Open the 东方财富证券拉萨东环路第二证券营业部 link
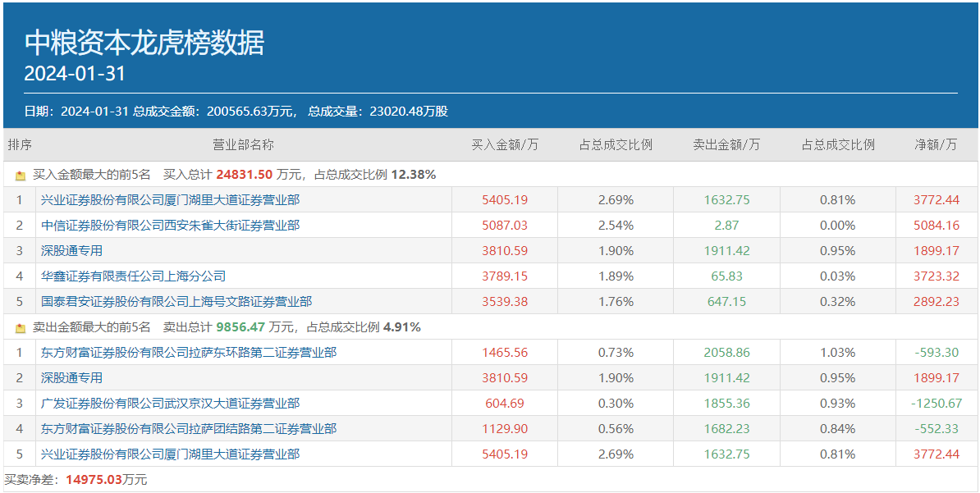This screenshot has width=980, height=493. coord(189,353)
